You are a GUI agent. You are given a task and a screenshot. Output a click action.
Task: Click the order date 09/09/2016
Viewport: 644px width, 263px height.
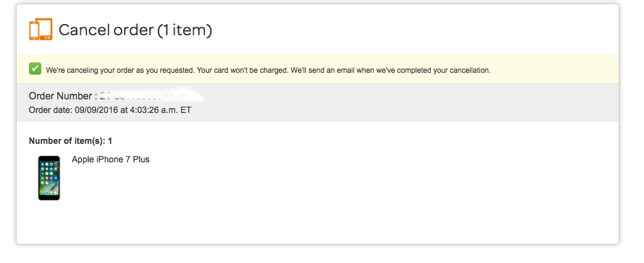[x=96, y=110]
